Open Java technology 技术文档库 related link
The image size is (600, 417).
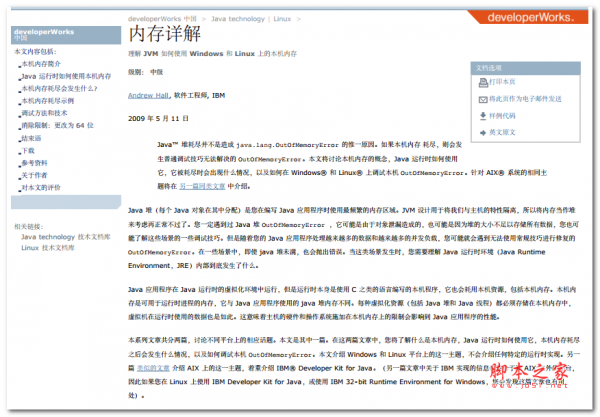pyautogui.click(x=65, y=237)
